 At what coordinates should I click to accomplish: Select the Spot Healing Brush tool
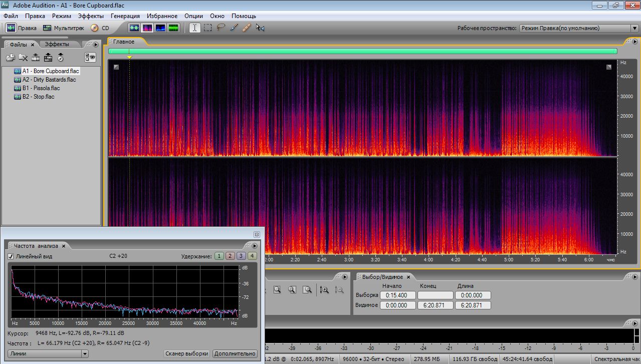coord(247,28)
